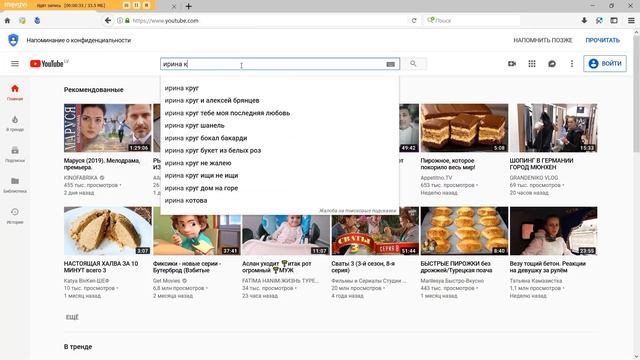Open a new browser tab with plus

[189, 6]
